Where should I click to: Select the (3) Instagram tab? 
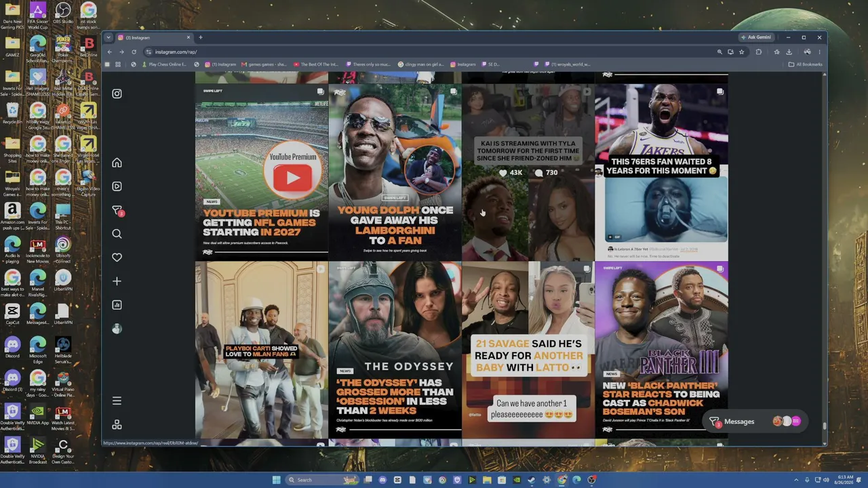[x=154, y=37]
